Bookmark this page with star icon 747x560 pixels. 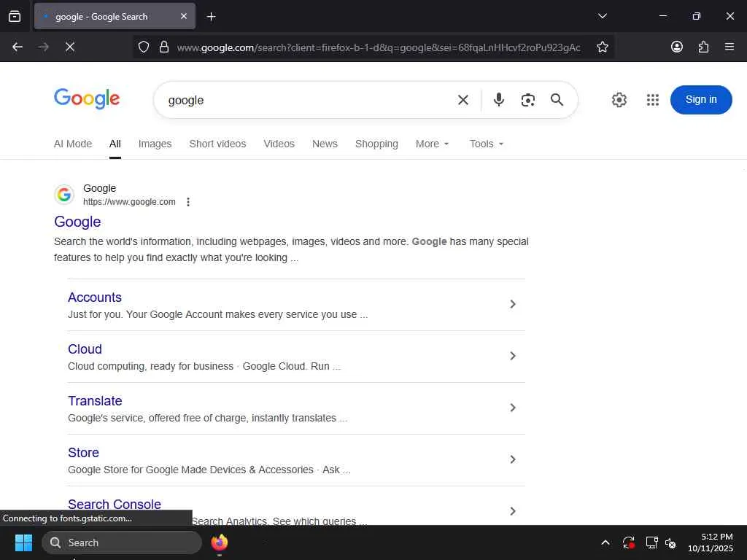602,47
